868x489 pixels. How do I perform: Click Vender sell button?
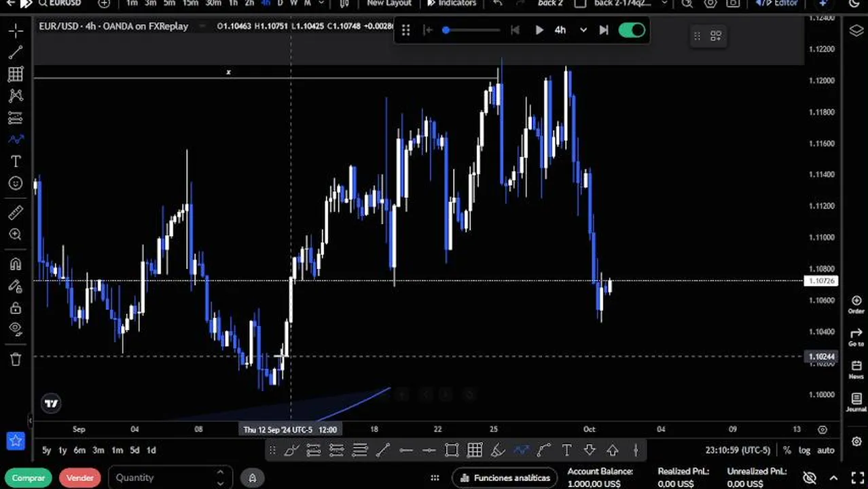79,477
